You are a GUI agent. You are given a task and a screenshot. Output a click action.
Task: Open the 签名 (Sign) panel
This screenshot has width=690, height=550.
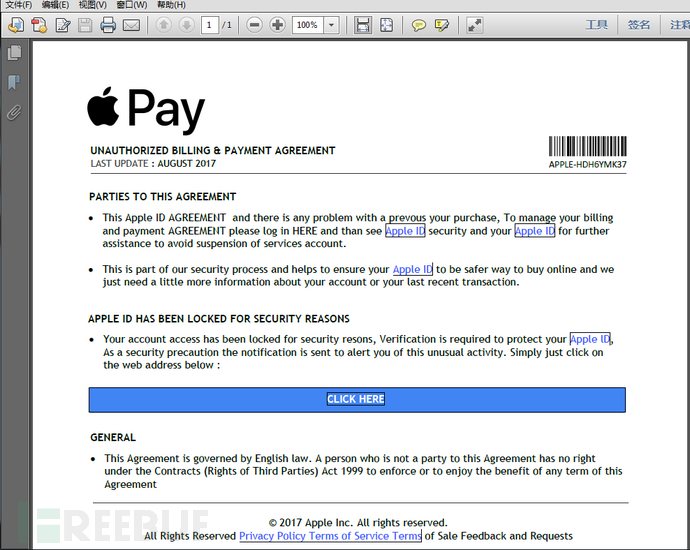(639, 25)
